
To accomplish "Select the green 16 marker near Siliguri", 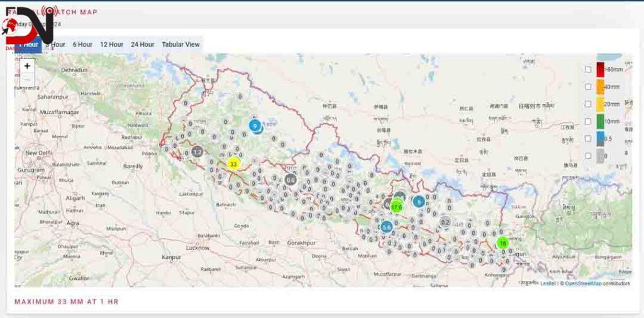I will tap(502, 243).
